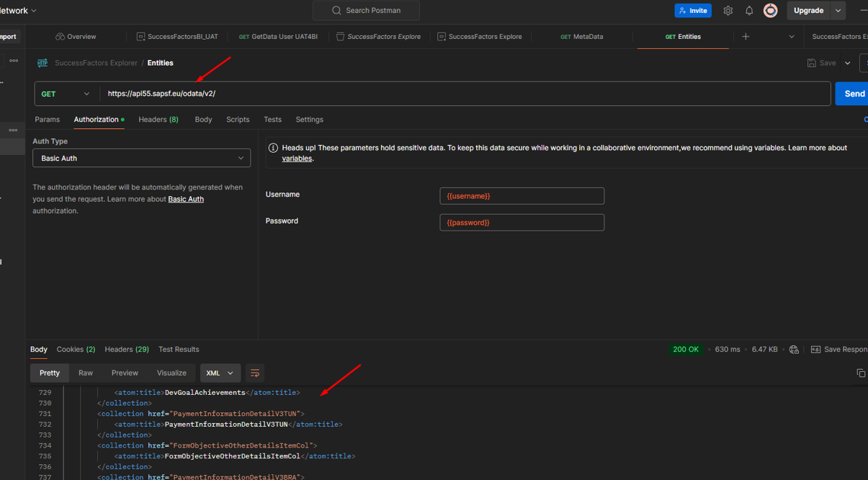Open the request Settings tab
868x480 pixels.
(309, 120)
